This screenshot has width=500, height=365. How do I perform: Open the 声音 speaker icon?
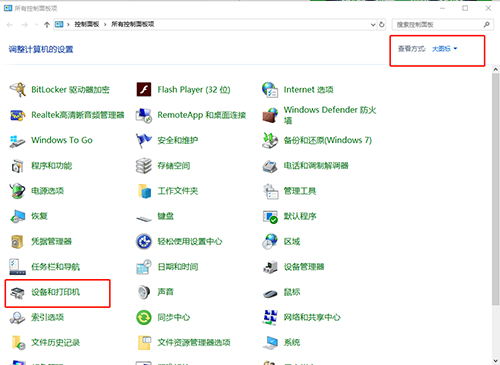144,292
